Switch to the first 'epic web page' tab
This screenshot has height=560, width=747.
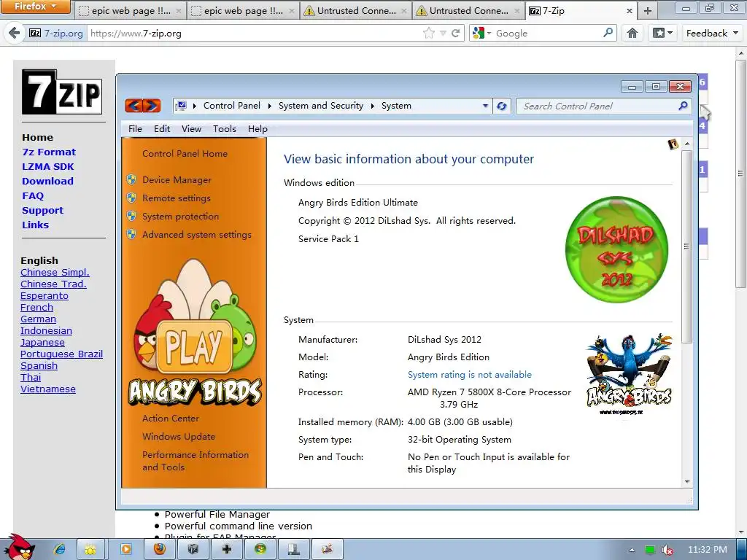pos(131,10)
